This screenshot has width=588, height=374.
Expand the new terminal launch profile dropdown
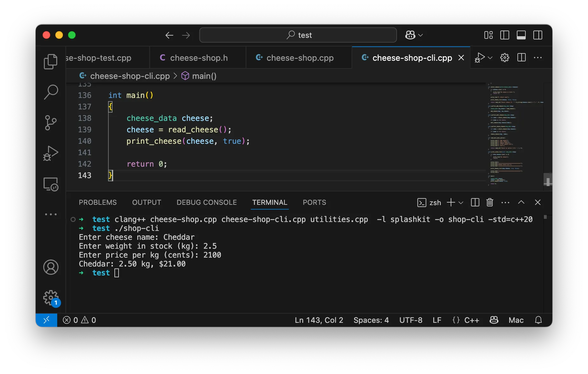pyautogui.click(x=461, y=203)
